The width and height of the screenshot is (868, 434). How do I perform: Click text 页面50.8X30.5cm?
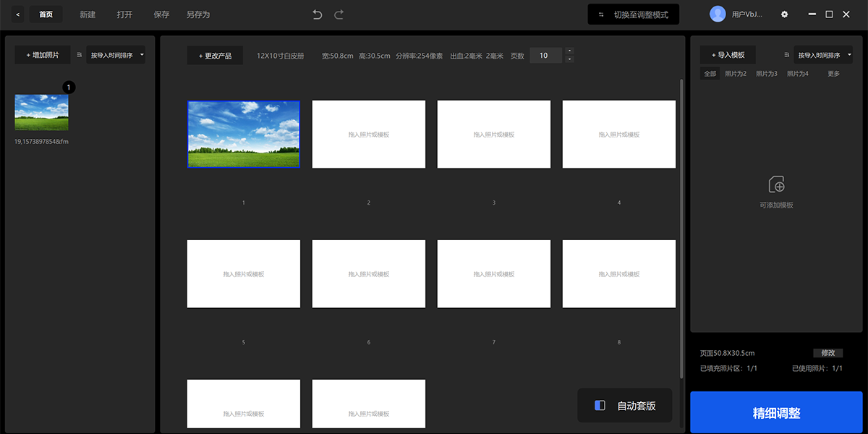pos(728,354)
